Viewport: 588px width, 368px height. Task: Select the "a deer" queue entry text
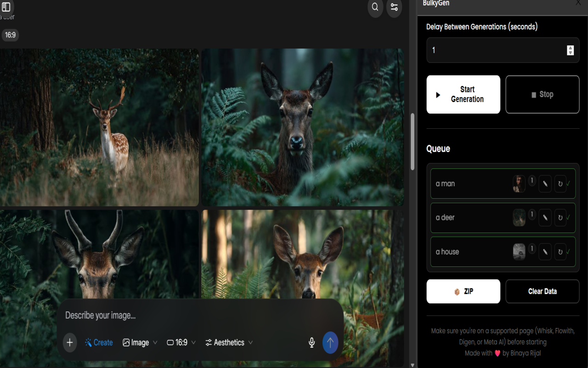(445, 218)
